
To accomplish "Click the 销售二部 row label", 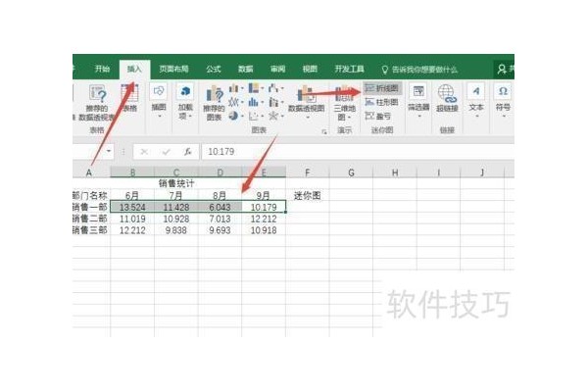I will tap(91, 219).
